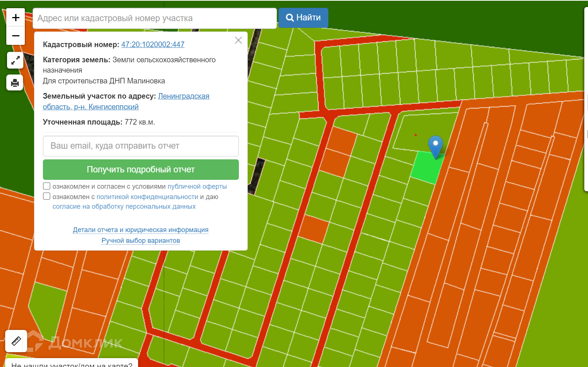This screenshot has width=588, height=367.
Task: Toggle fullscreen map view icon
Action: [x=15, y=60]
